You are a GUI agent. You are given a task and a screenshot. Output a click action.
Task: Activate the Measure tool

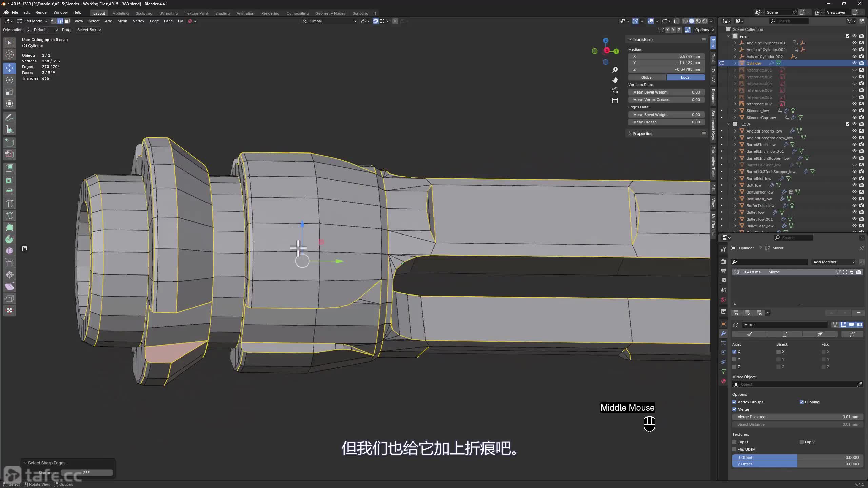[x=9, y=129]
